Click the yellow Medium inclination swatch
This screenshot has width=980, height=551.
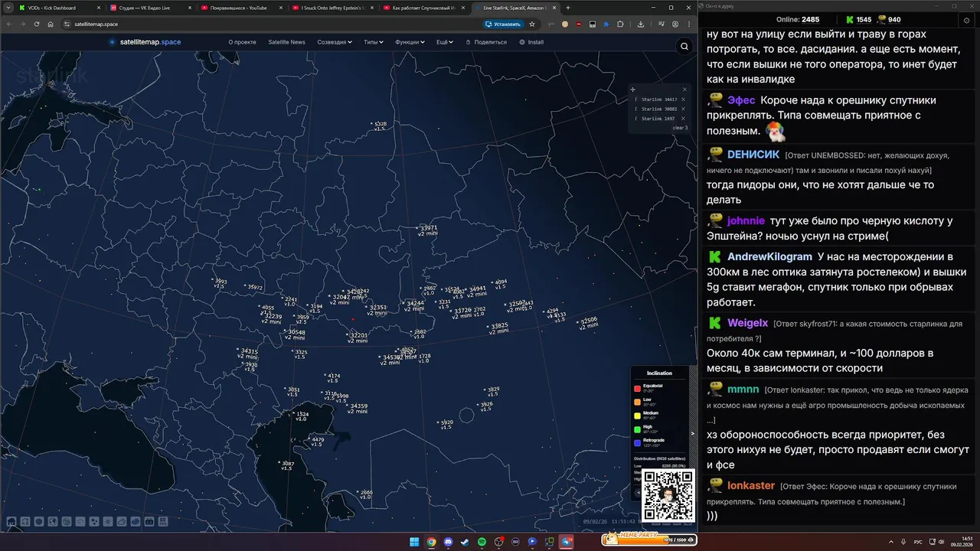[637, 416]
